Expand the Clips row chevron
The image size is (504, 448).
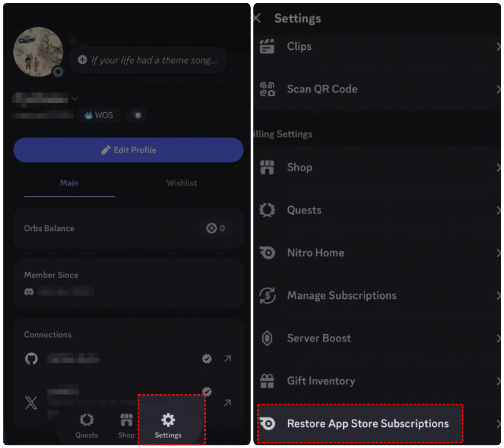point(498,47)
